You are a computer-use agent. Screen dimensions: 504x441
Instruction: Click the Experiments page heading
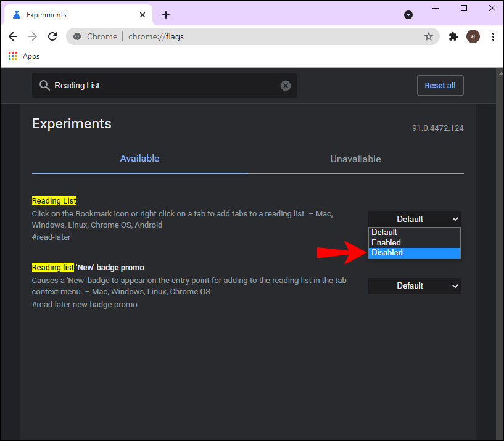pyautogui.click(x=72, y=124)
